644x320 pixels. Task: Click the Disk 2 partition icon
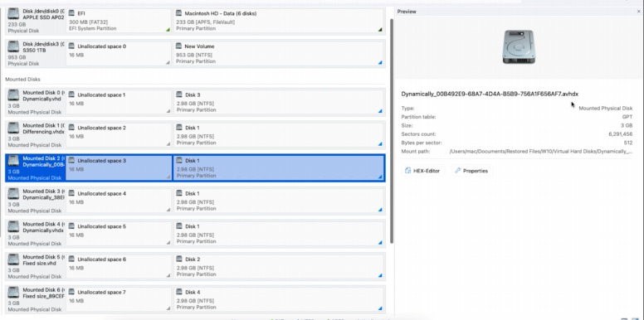pyautogui.click(x=178, y=259)
